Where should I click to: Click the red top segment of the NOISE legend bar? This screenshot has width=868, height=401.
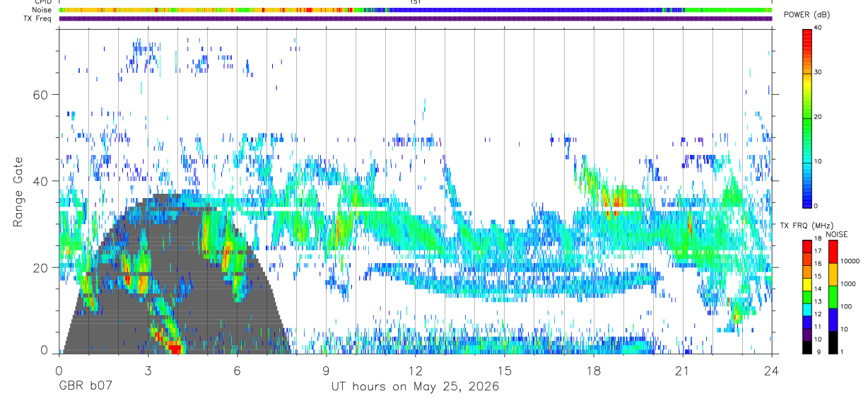pos(833,252)
